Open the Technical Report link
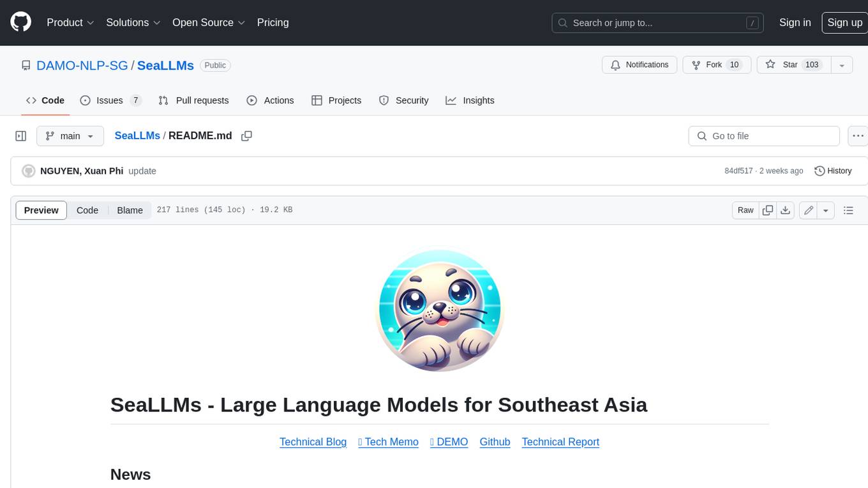Viewport: 868px width, 488px height. [x=560, y=442]
